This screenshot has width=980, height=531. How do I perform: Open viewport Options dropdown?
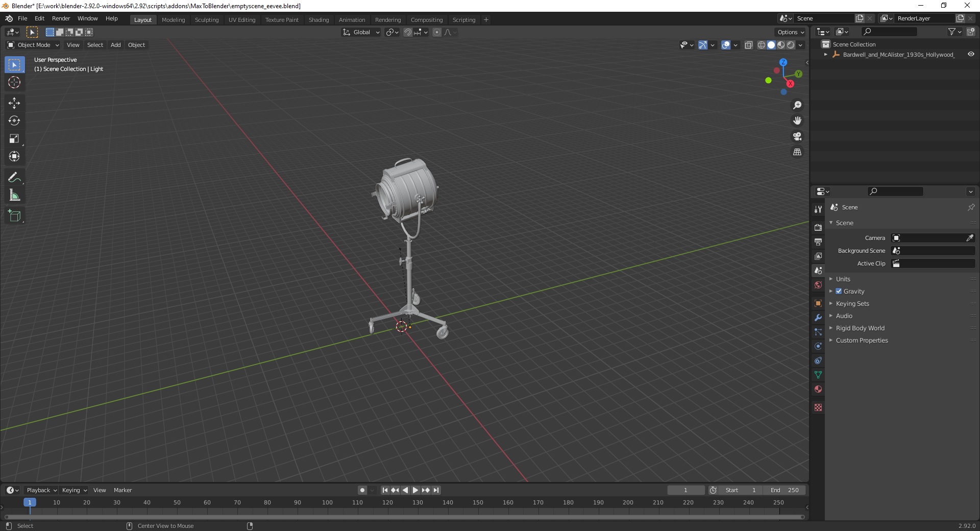(791, 32)
